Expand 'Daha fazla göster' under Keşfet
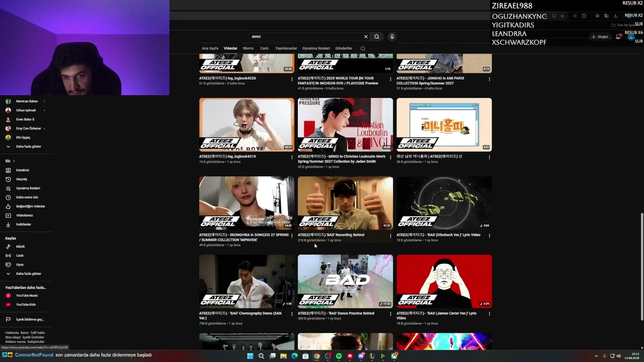The height and width of the screenshot is (362, 644). [x=28, y=274]
